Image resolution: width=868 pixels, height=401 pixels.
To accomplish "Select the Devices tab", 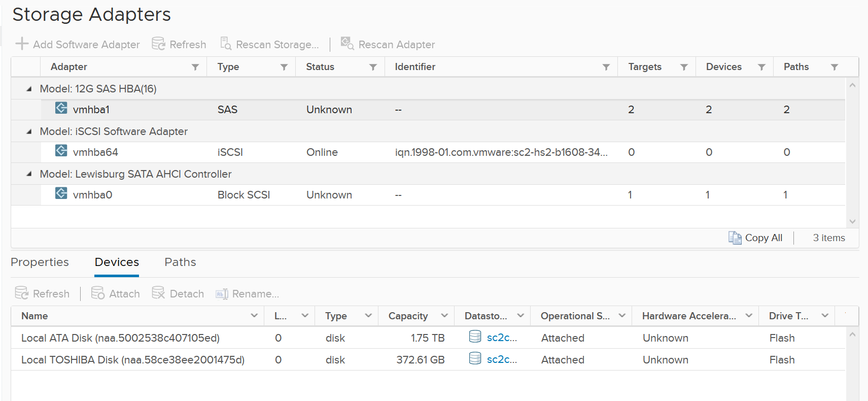I will click(117, 262).
